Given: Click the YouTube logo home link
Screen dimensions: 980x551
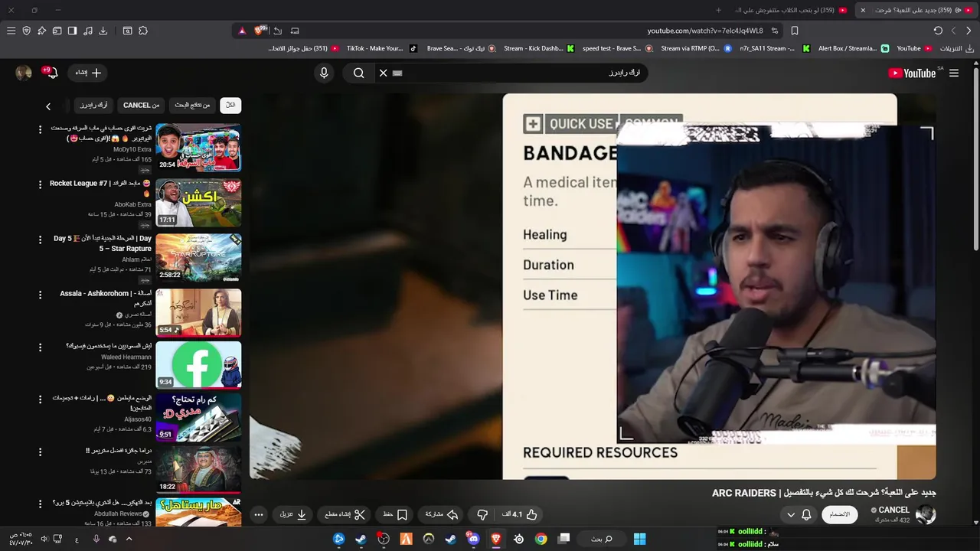Looking at the screenshot, I should (x=912, y=73).
